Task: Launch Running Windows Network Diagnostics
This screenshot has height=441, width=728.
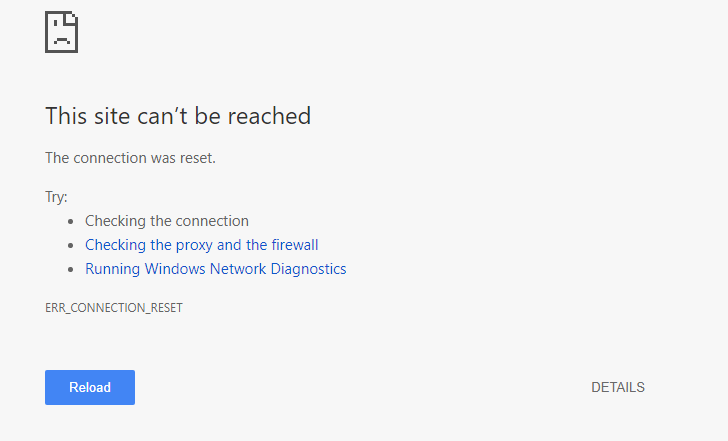Action: [x=215, y=269]
